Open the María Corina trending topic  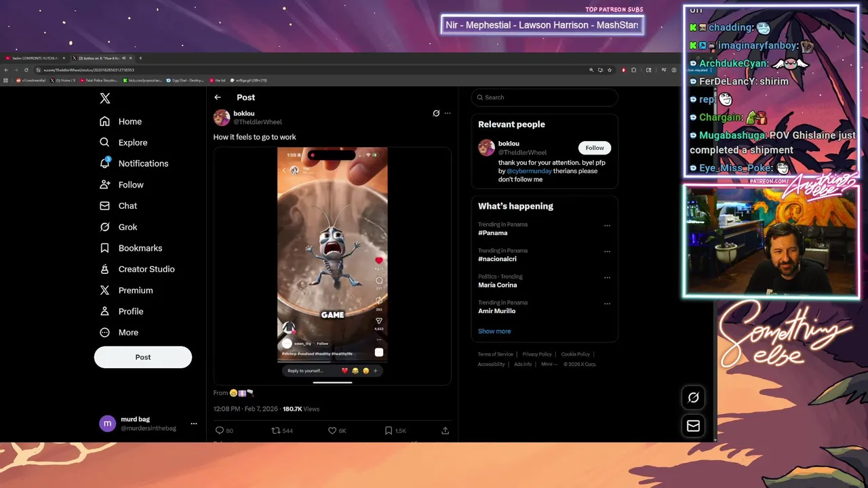pyautogui.click(x=498, y=285)
